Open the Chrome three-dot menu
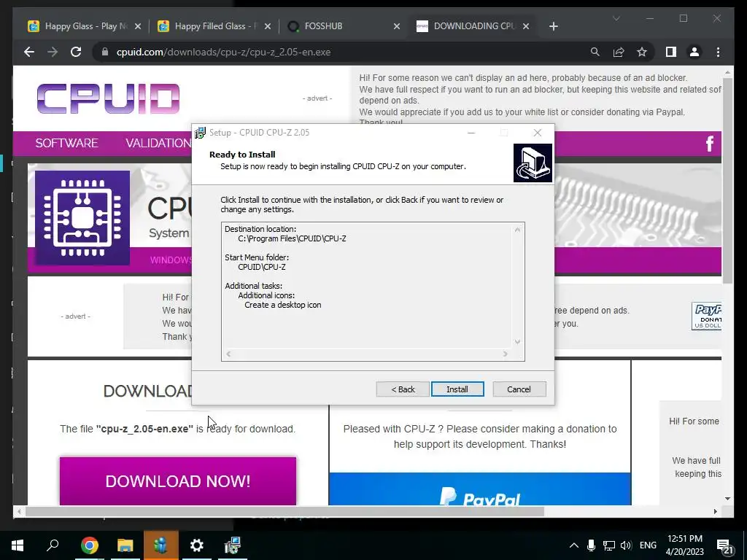 pos(718,52)
